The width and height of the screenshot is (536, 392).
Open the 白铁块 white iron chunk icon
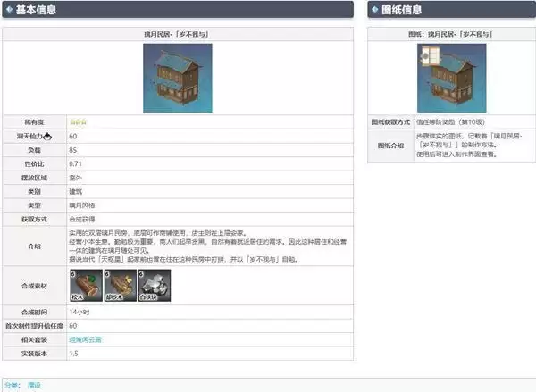[156, 287]
